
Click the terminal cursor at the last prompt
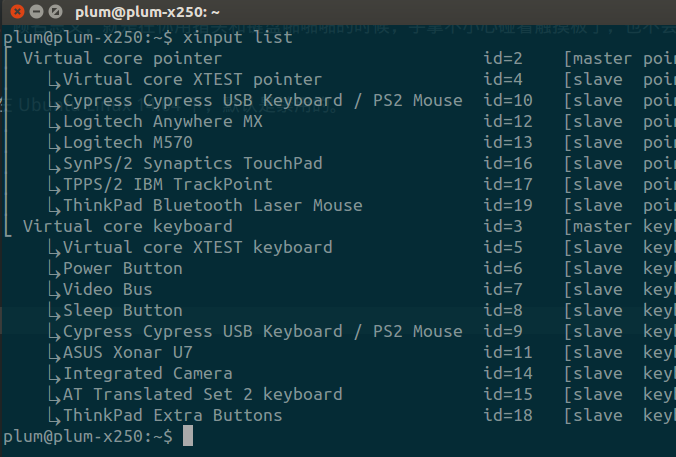point(187,437)
